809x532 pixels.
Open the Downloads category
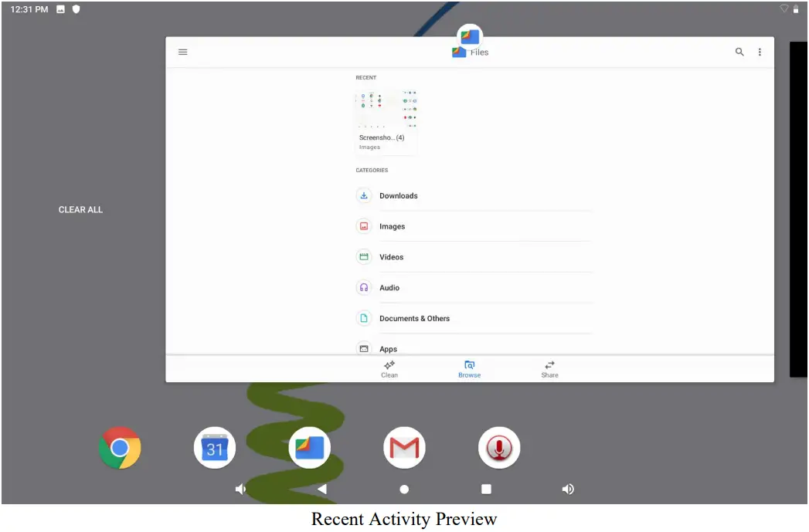474,195
